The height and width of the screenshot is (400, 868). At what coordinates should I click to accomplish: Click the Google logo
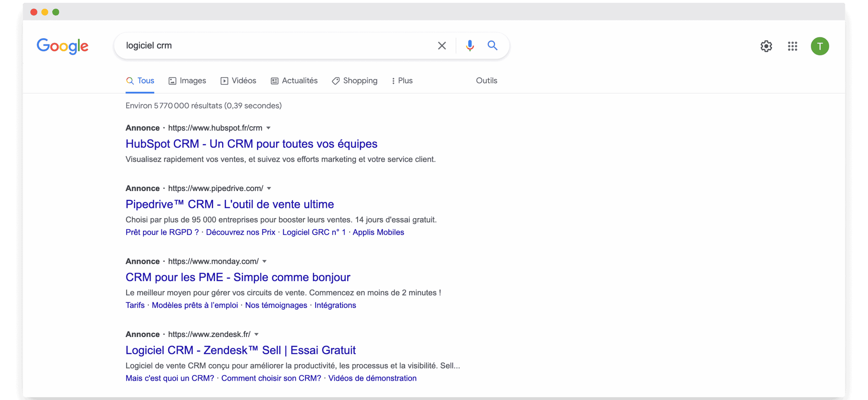[x=62, y=46]
